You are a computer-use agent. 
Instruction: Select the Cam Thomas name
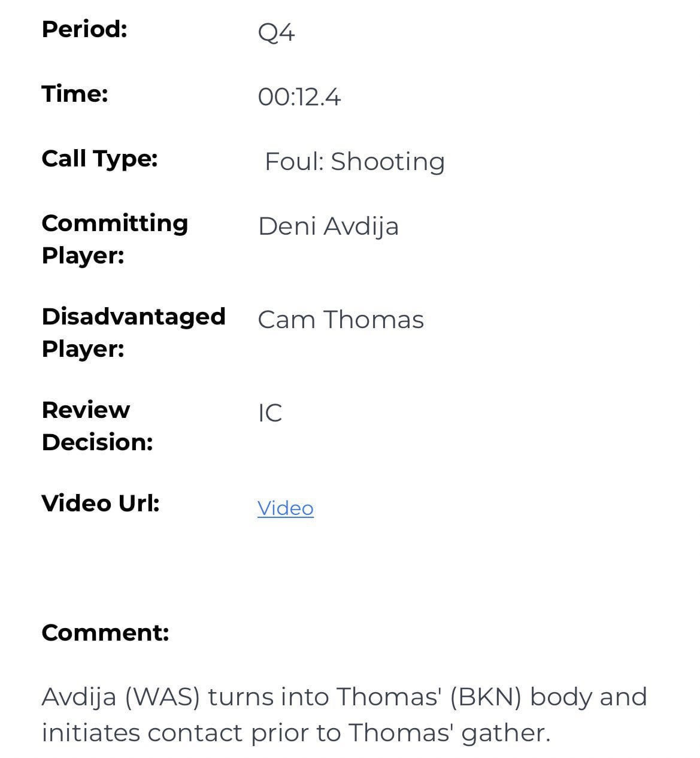coord(341,320)
